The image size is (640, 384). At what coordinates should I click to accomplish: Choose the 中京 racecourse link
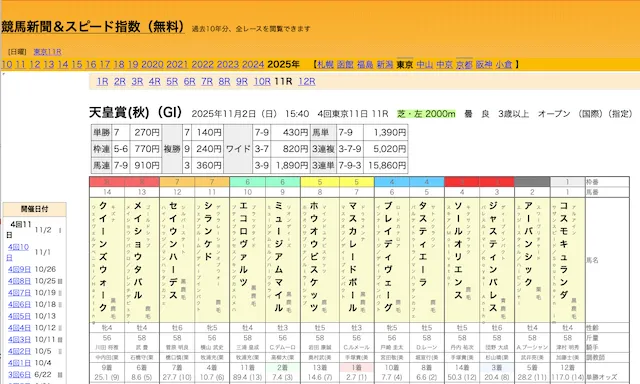[444, 64]
